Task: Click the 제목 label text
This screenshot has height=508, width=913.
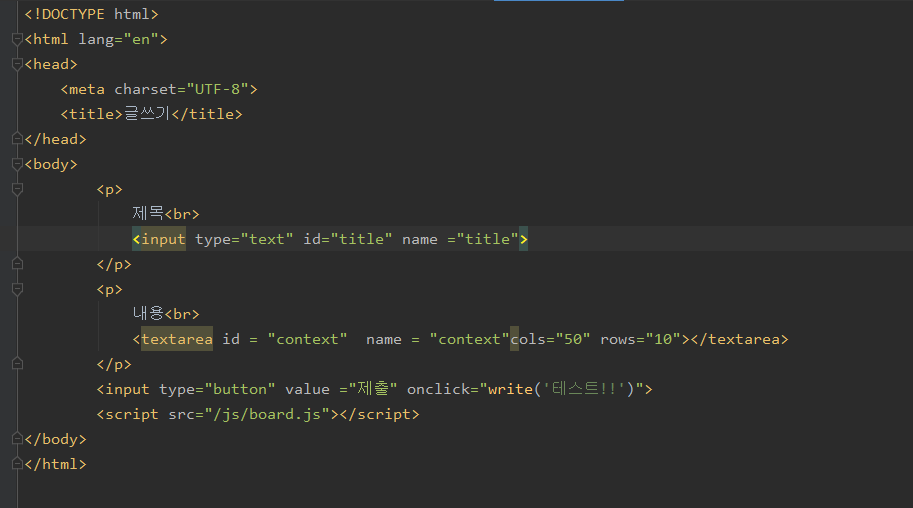Action: (x=148, y=213)
